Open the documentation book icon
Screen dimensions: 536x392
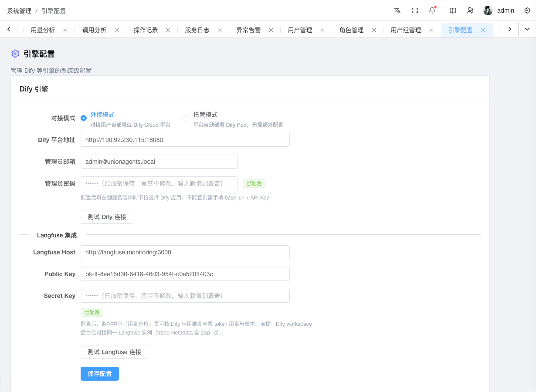tap(453, 10)
